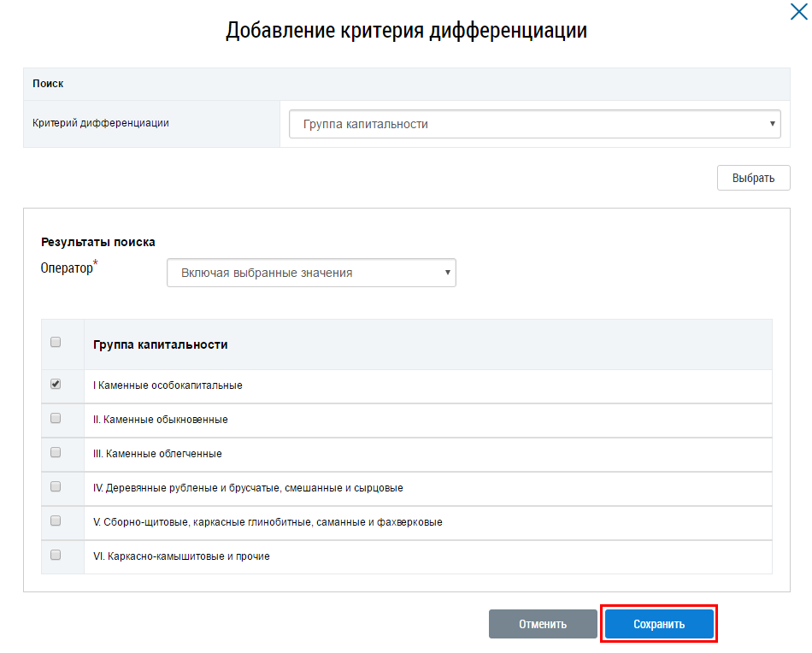Click the Выбрать button
Screen dimensions: 812x653
[753, 178]
